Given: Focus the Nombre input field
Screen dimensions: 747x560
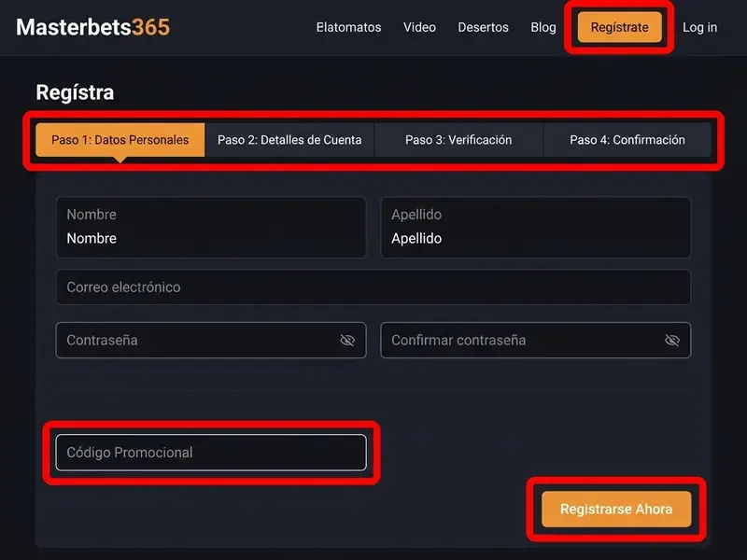Looking at the screenshot, I should click(211, 228).
